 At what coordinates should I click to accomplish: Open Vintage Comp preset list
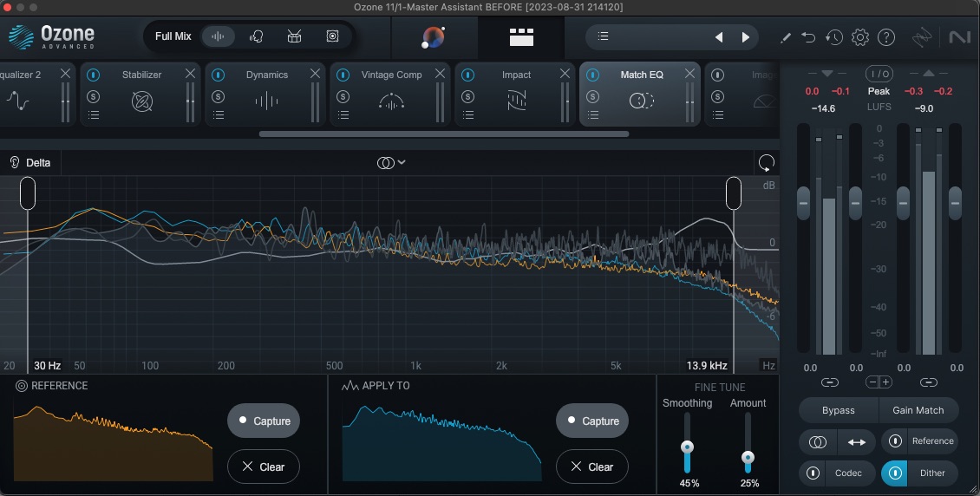343,115
